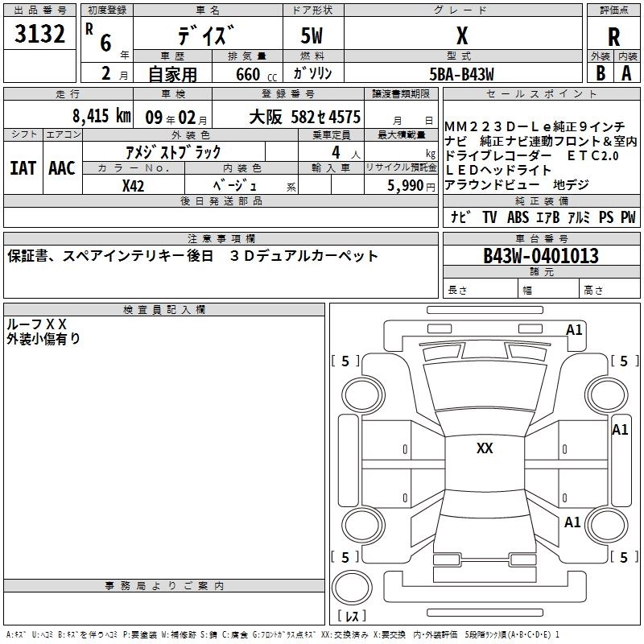Select sales point line LEDヘッドライト
The height and width of the screenshot is (644, 644).
pyautogui.click(x=497, y=170)
